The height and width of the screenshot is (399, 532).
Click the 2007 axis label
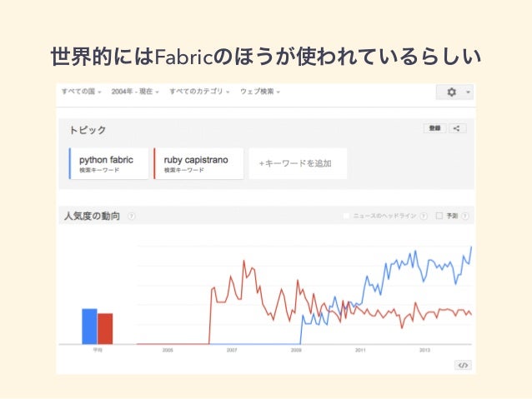pos(232,350)
